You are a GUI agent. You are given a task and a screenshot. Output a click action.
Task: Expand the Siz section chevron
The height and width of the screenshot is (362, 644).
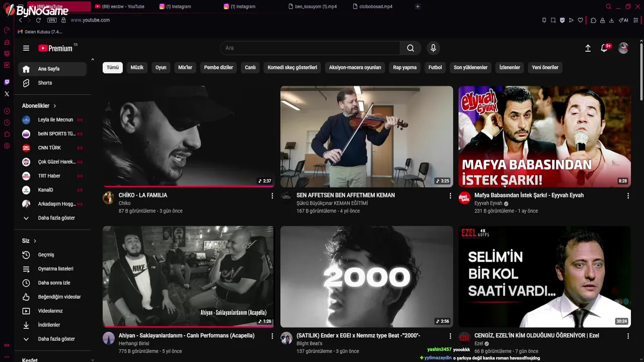tap(35, 241)
